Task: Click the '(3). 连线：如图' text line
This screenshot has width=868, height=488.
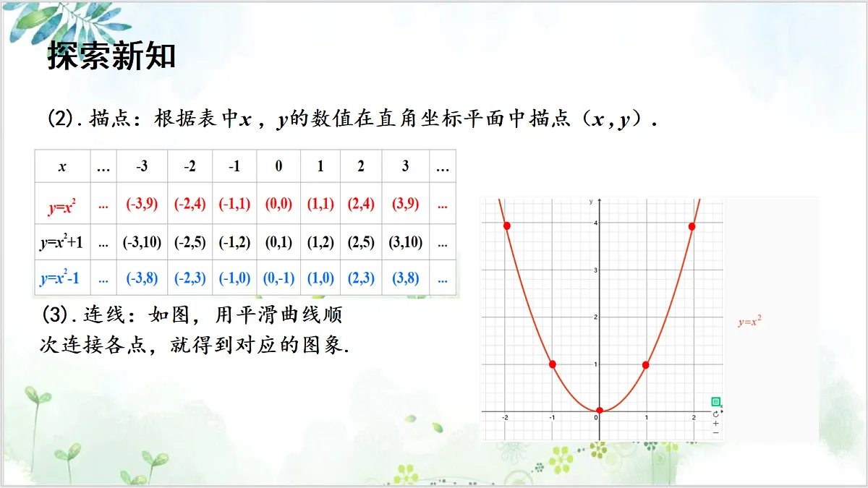Action: (193, 315)
